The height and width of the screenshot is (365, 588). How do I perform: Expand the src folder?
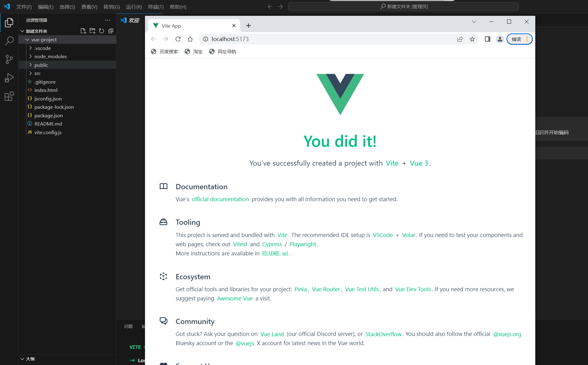(30, 73)
